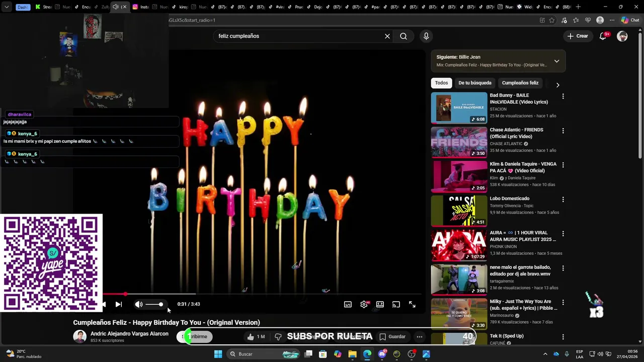Open options for Chase Atlantic FRIENDS
Screen dimensions: 644x362
[563, 131]
